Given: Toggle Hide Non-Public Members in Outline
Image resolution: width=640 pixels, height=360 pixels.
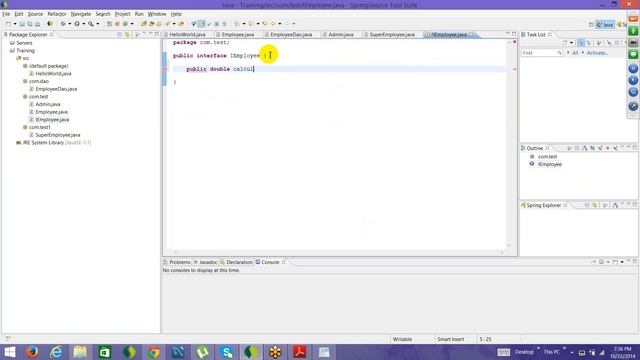Looking at the screenshot, I should click(607, 148).
